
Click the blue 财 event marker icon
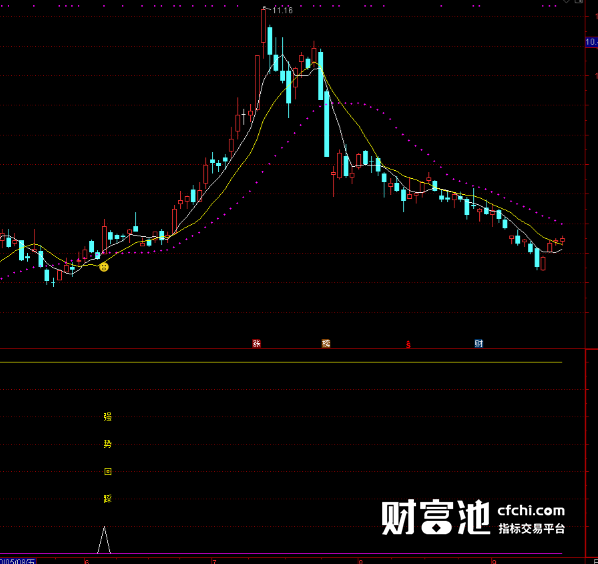(479, 344)
